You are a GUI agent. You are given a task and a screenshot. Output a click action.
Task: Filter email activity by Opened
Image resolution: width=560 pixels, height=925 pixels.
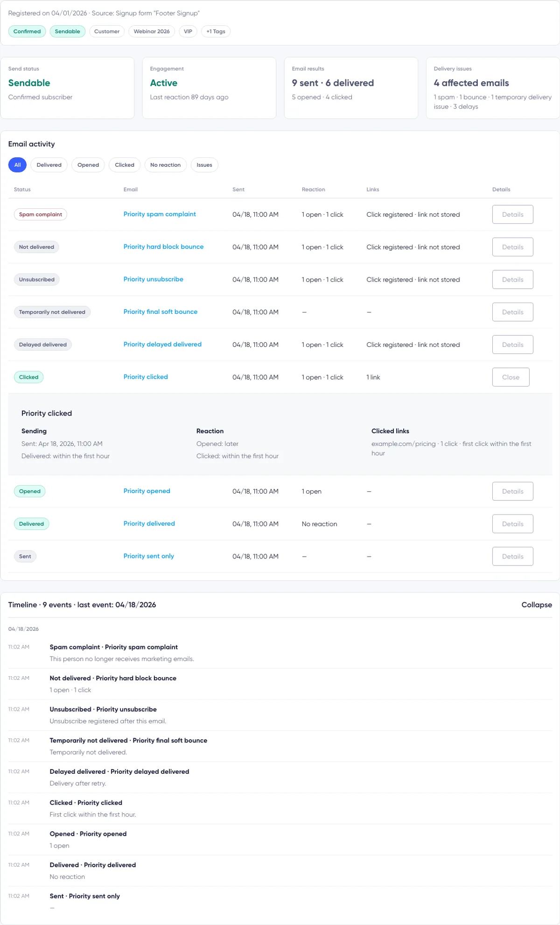(88, 165)
